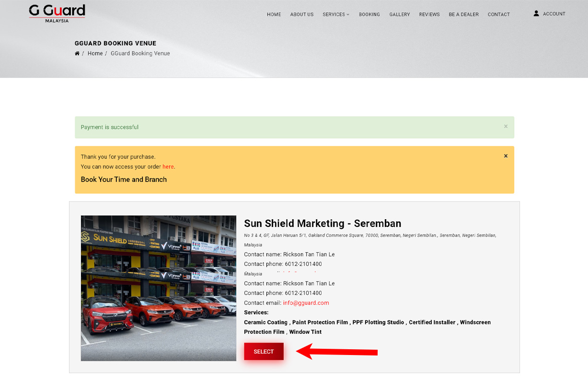Viewport: 588px width, 379px height.
Task: Dismiss the Payment is successful alert
Action: pyautogui.click(x=506, y=127)
